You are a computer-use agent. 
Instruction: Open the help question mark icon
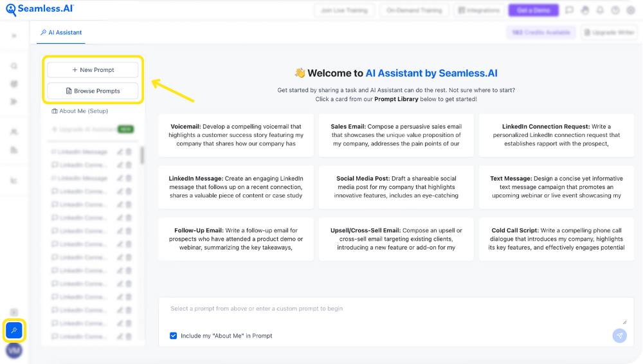point(615,10)
